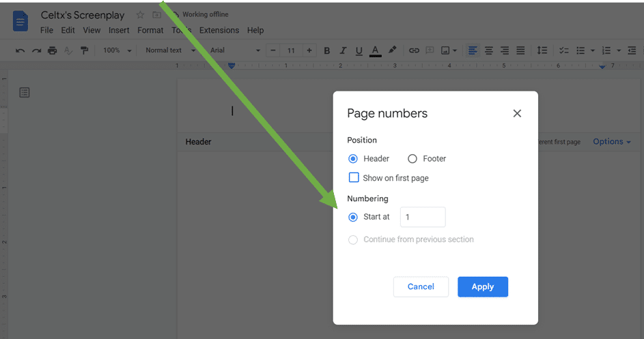This screenshot has width=644, height=339.
Task: Click the font size 11 field
Action: point(291,50)
